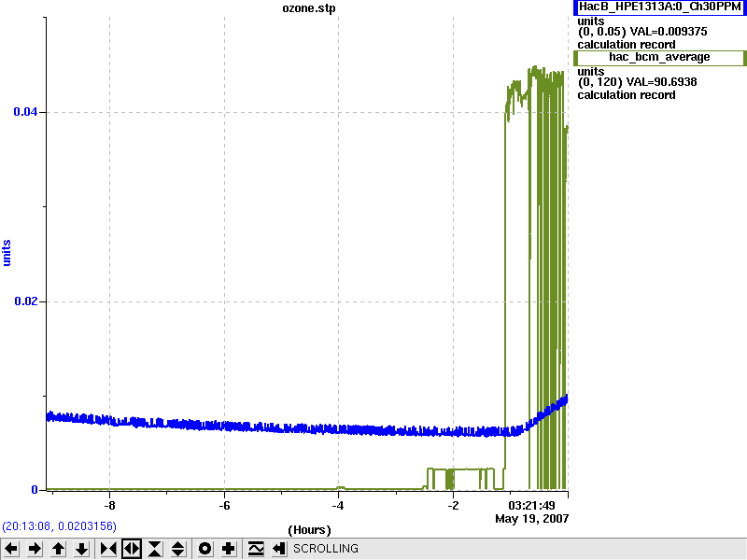Click the -2 hours x-axis label
The height and width of the screenshot is (560, 747).
[453, 505]
